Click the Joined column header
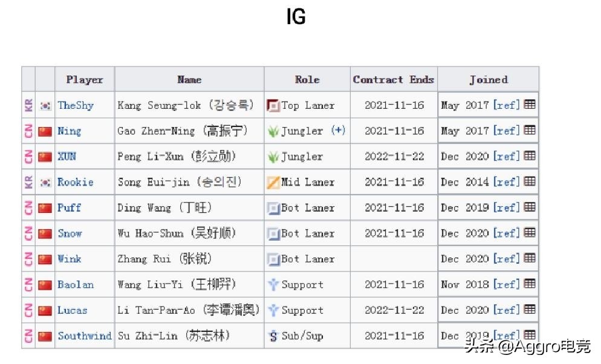 [489, 79]
